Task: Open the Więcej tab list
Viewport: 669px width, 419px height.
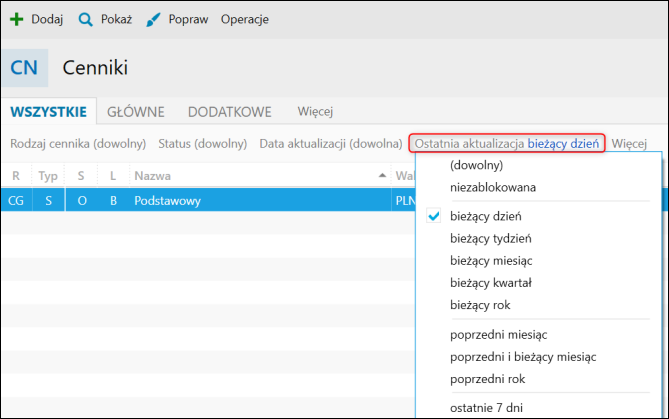Action: pos(315,112)
